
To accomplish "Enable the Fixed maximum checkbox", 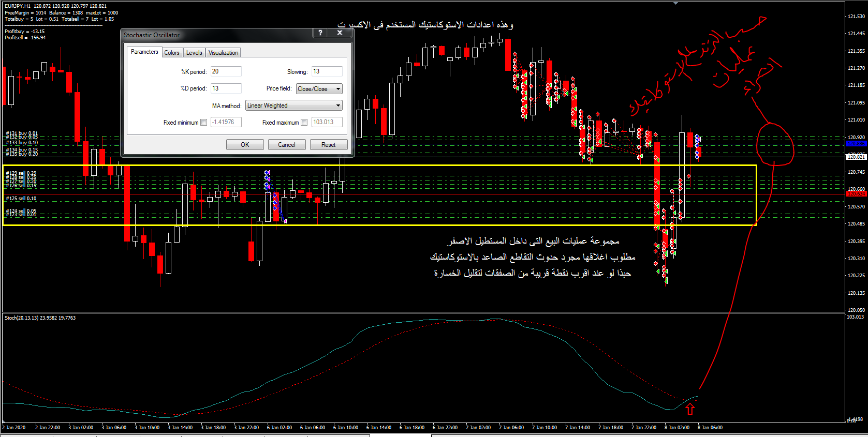I will 304,123.
